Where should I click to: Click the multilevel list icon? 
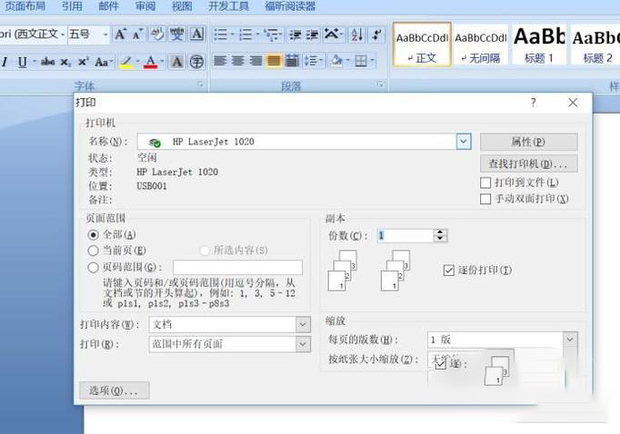tap(271, 35)
